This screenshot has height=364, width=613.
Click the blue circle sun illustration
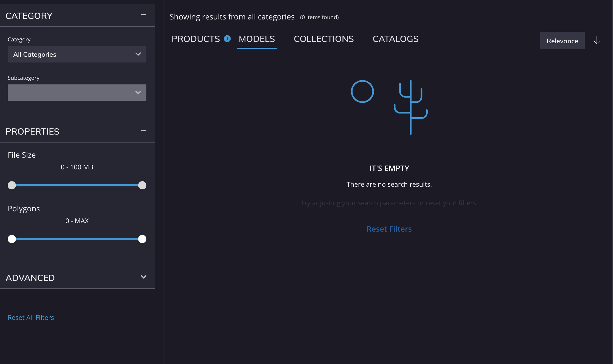[x=362, y=92]
